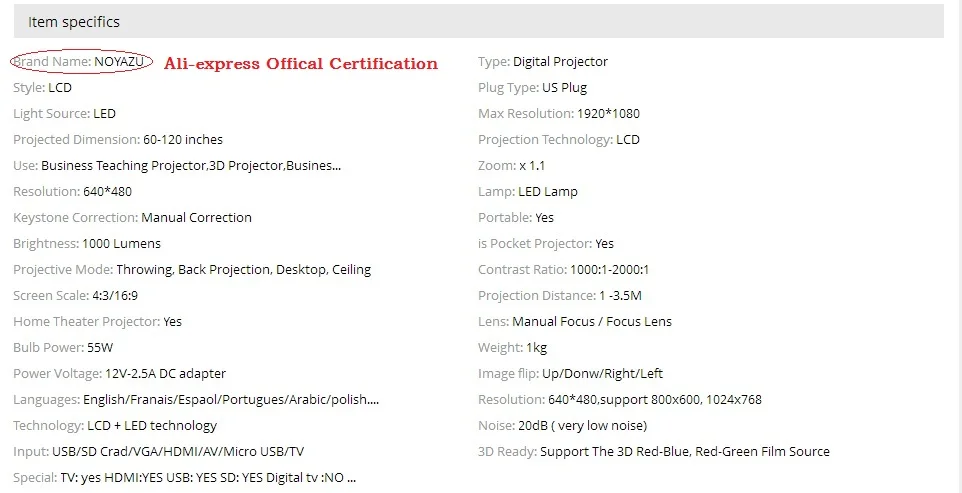Viewport: 962px width, 493px height.
Task: Click the 3D Ready Red-Blue film source entry
Action: point(654,452)
